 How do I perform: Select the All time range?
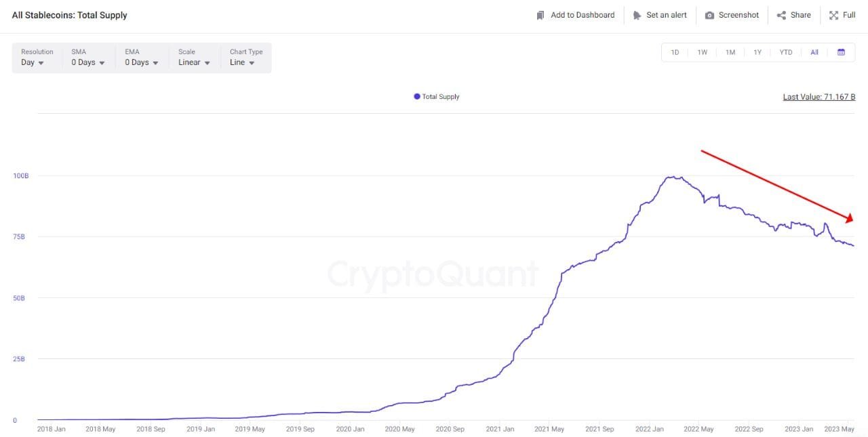(814, 52)
